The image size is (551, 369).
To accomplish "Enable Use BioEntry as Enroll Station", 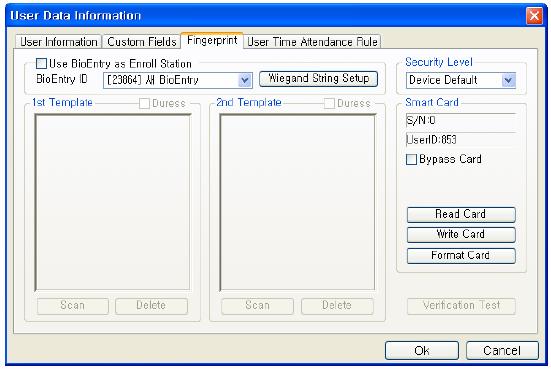I will pyautogui.click(x=41, y=64).
